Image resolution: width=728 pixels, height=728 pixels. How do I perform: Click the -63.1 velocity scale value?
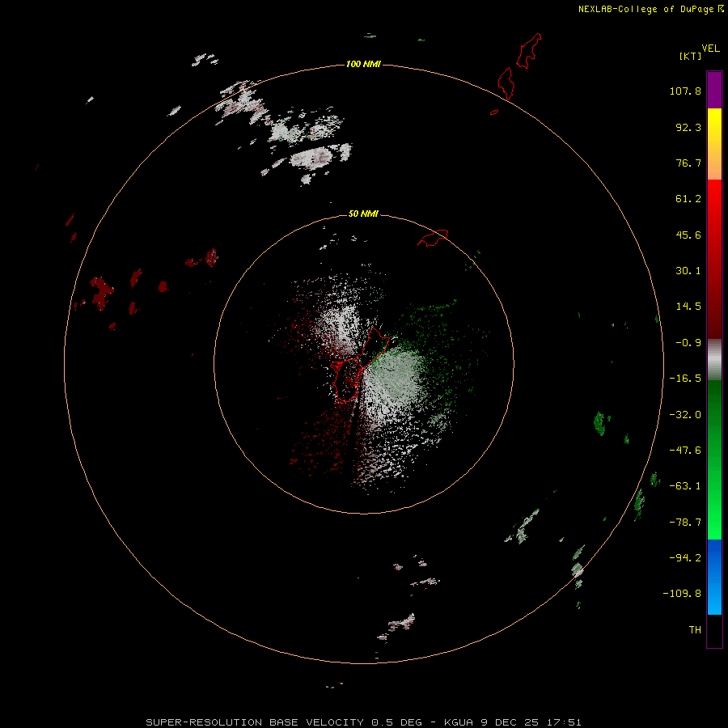point(685,486)
